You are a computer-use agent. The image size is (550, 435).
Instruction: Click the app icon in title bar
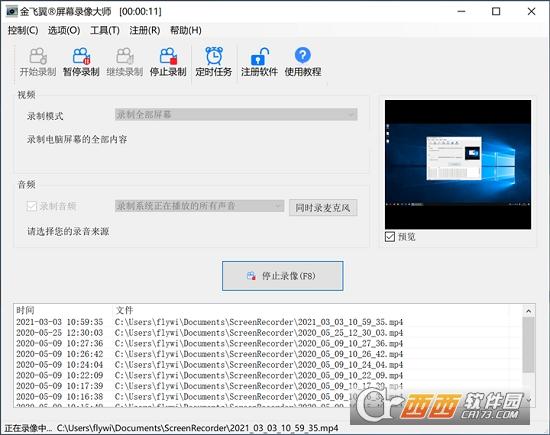coord(12,12)
